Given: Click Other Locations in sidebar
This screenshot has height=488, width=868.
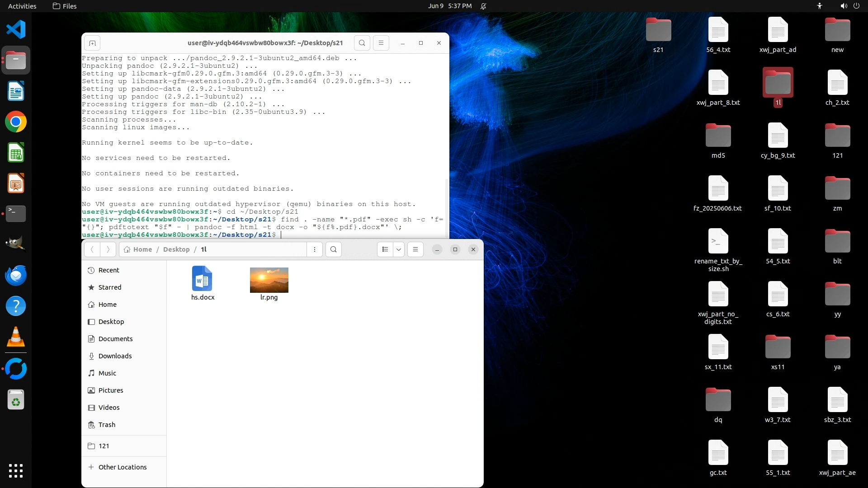Looking at the screenshot, I should tap(122, 467).
